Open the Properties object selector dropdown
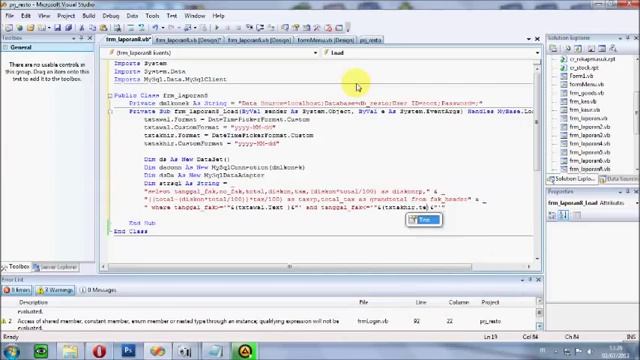This screenshot has height=360, width=640. [637, 203]
